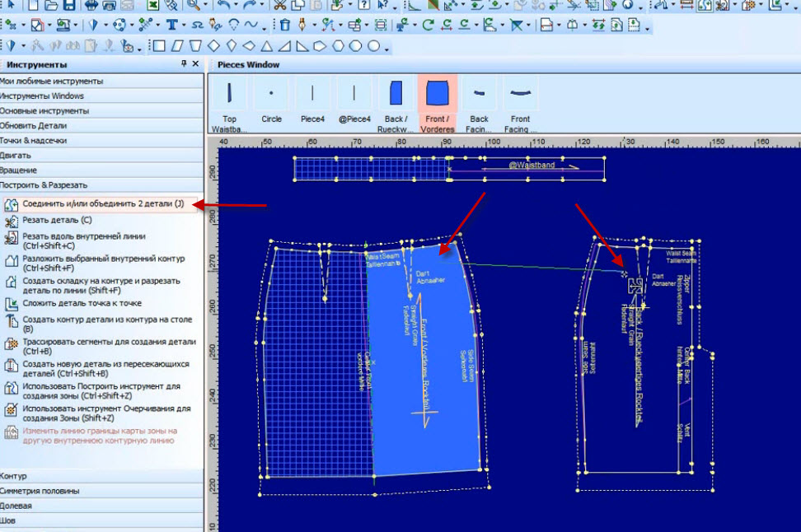This screenshot has width=801, height=532.
Task: Select the circle shape tool
Action: [374, 46]
